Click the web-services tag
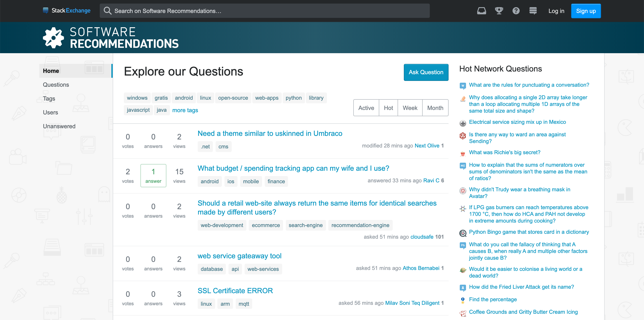Screen dimensions: 644x320 tap(263, 269)
